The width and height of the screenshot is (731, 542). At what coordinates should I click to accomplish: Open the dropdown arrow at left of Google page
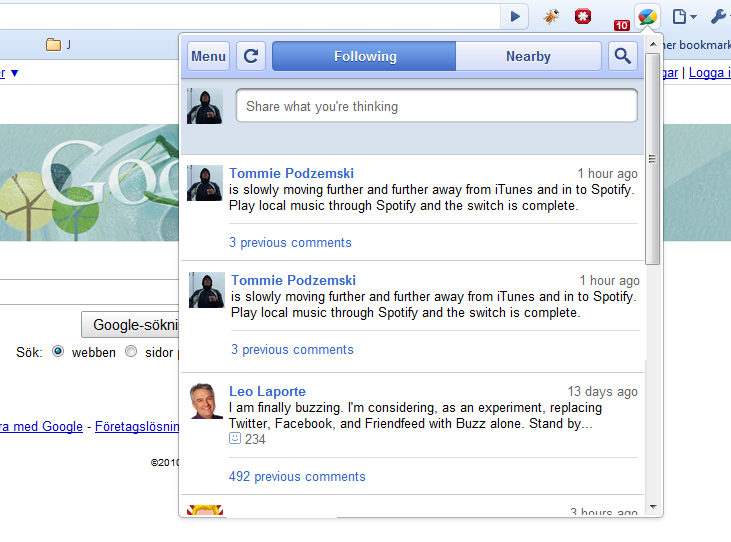click(14, 73)
